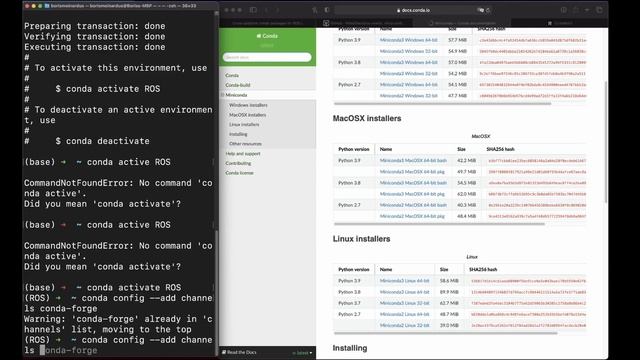Image resolution: width=640 pixels, height=360 pixels.
Task: Click the terminal cursor before conda-forge
Action: point(42,350)
